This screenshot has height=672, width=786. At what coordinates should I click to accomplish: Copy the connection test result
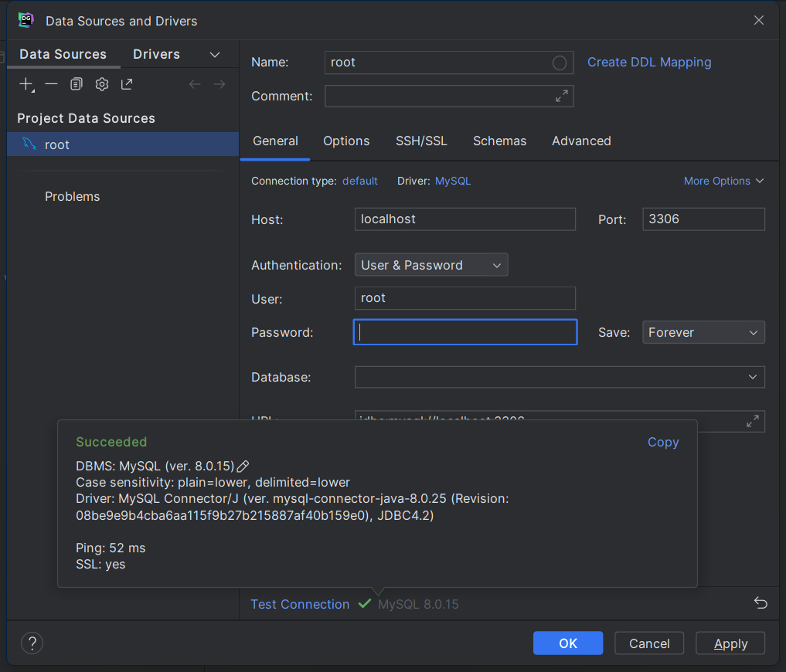pos(662,442)
